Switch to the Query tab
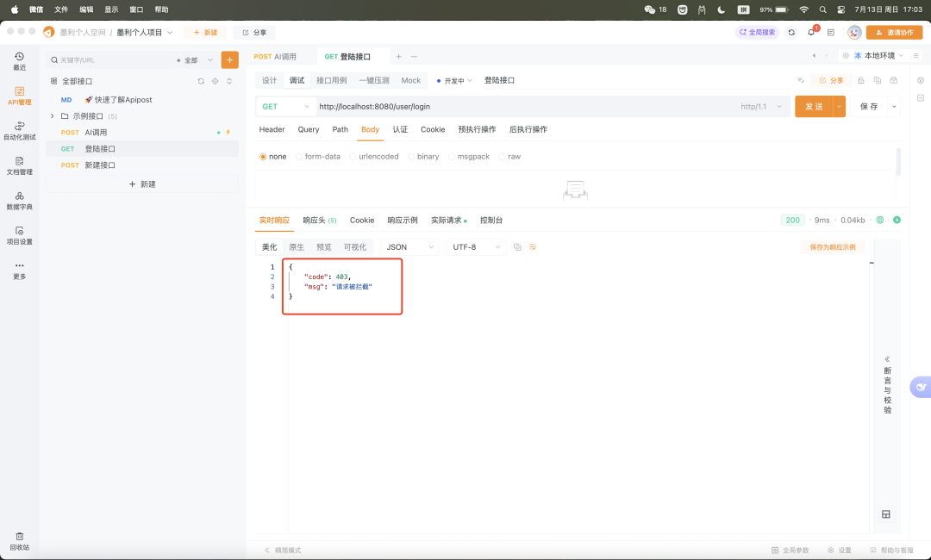Image resolution: width=931 pixels, height=560 pixels. pyautogui.click(x=308, y=129)
